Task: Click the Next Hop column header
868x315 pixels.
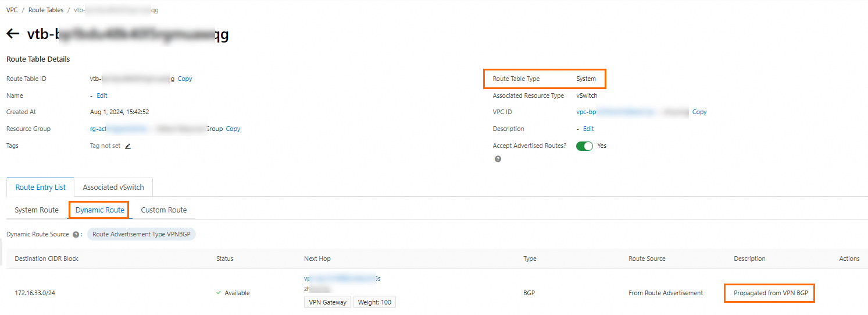Action: pos(317,259)
